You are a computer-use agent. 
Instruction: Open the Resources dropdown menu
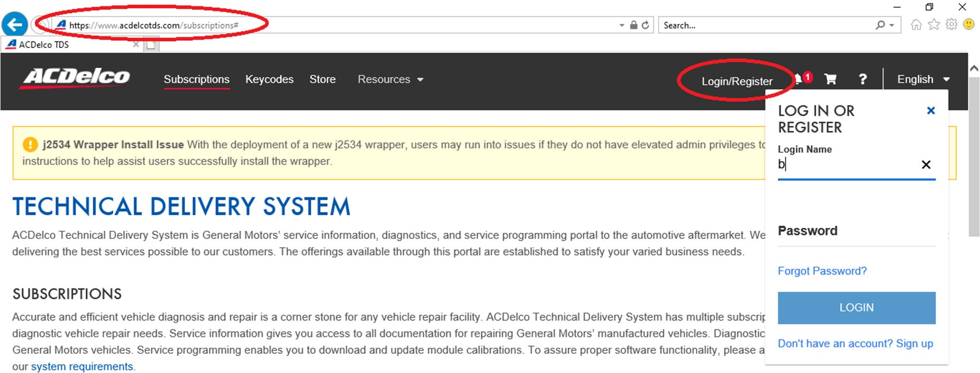[391, 79]
